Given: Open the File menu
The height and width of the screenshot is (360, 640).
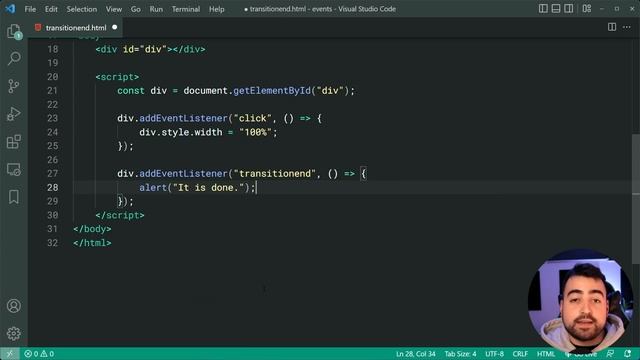Looking at the screenshot, I should [30, 9].
